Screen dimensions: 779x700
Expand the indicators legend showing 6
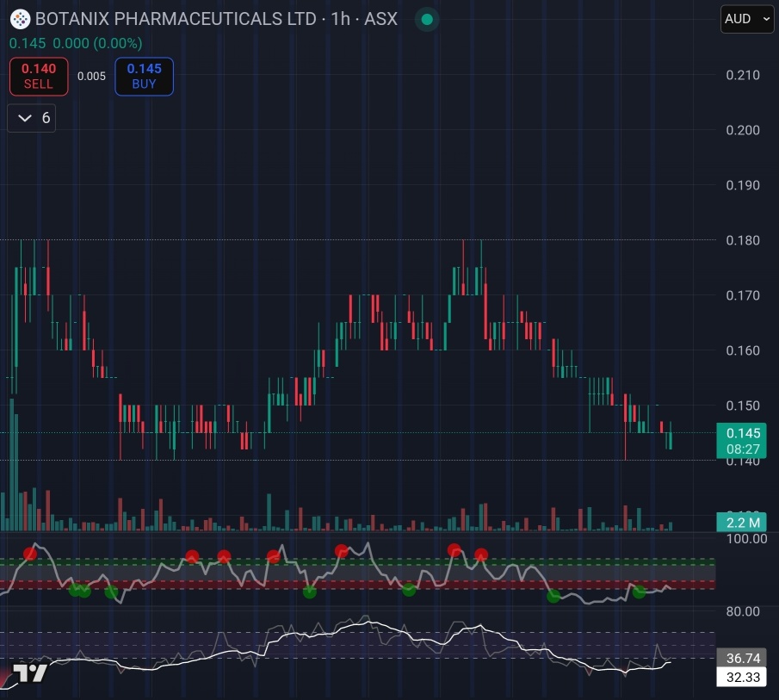click(32, 118)
